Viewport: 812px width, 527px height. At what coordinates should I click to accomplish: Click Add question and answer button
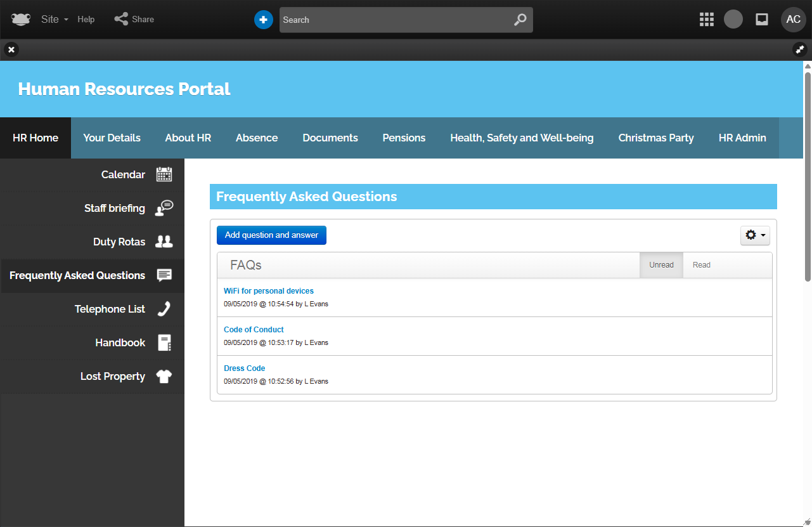[271, 235]
